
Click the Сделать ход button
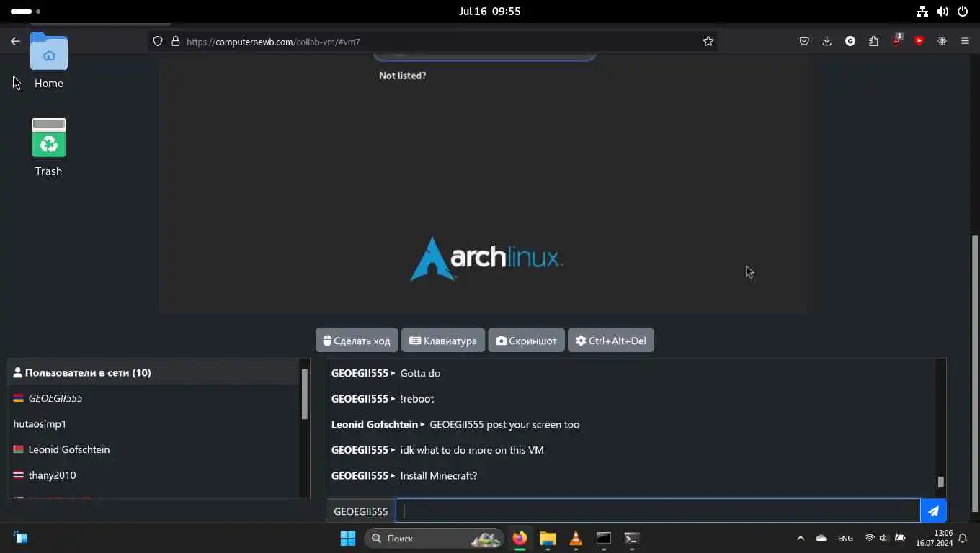357,341
